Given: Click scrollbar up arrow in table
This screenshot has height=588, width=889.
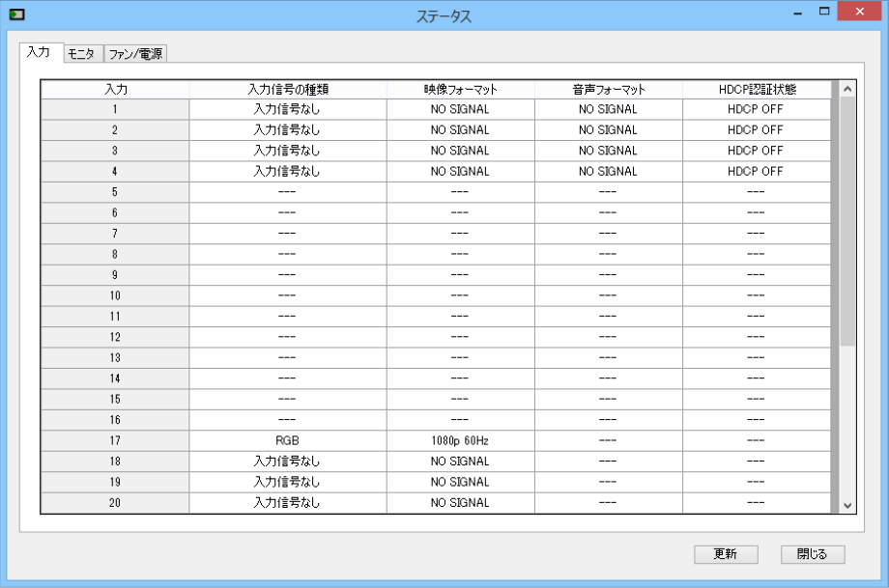Looking at the screenshot, I should point(847,89).
